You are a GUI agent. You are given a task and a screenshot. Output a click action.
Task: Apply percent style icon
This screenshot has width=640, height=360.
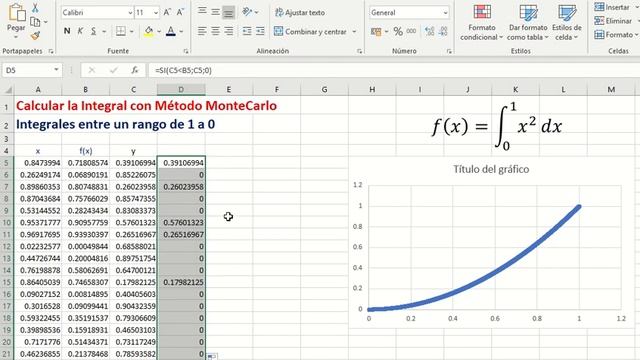point(398,31)
